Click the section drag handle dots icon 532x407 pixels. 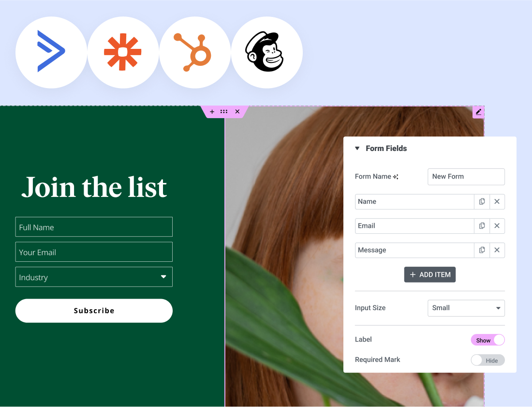pyautogui.click(x=224, y=112)
